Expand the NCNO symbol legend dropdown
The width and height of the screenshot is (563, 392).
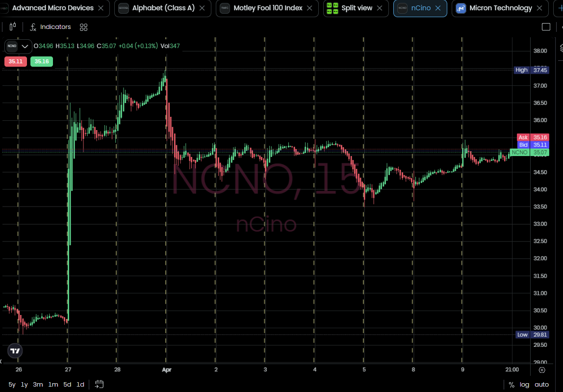25,46
